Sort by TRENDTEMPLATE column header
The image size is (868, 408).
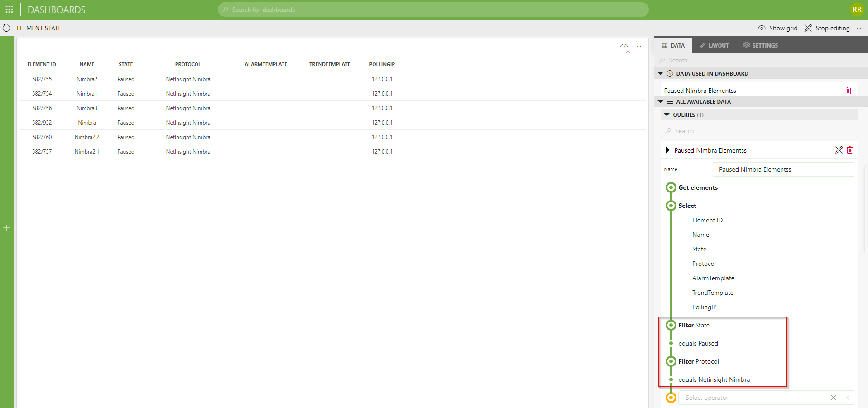pyautogui.click(x=330, y=64)
